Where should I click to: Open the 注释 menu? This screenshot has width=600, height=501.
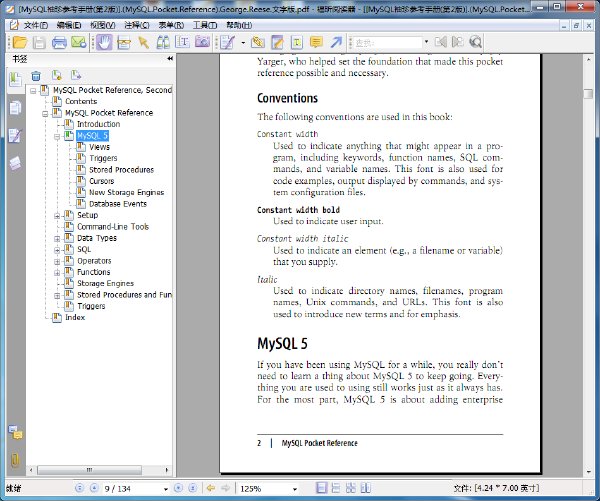pyautogui.click(x=137, y=25)
